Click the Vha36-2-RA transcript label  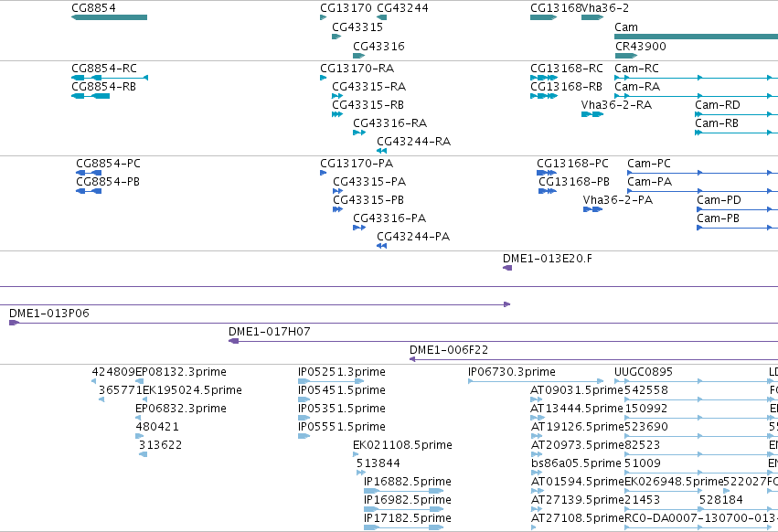click(x=616, y=105)
